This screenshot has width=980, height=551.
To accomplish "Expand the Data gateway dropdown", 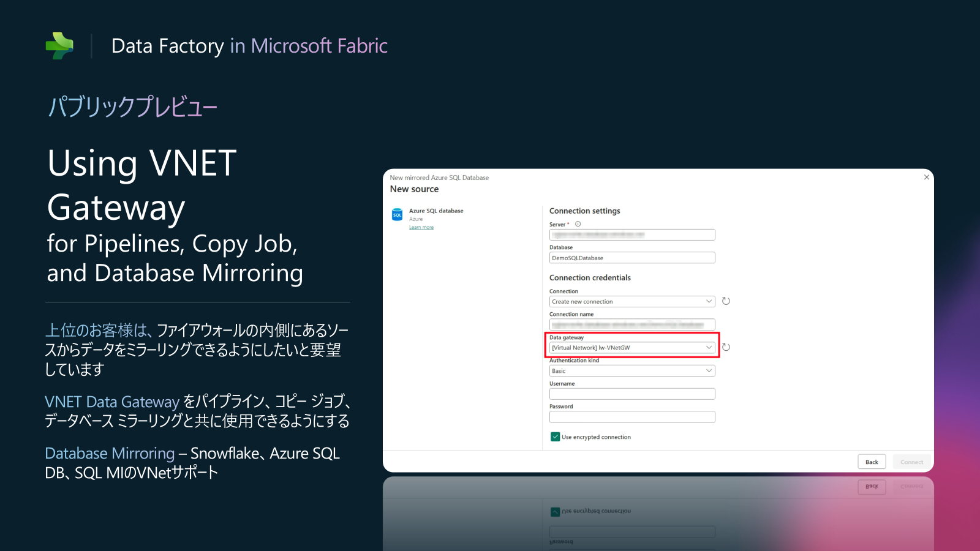I will (x=632, y=348).
